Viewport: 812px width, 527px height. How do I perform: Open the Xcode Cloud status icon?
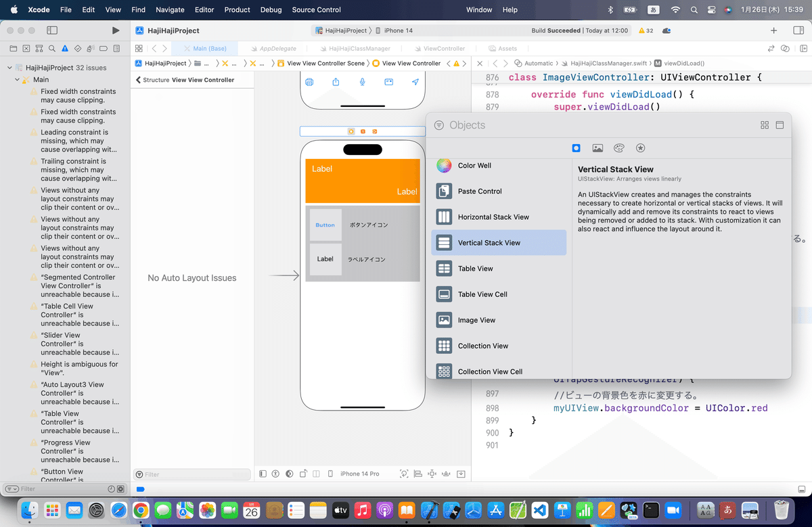(x=667, y=30)
